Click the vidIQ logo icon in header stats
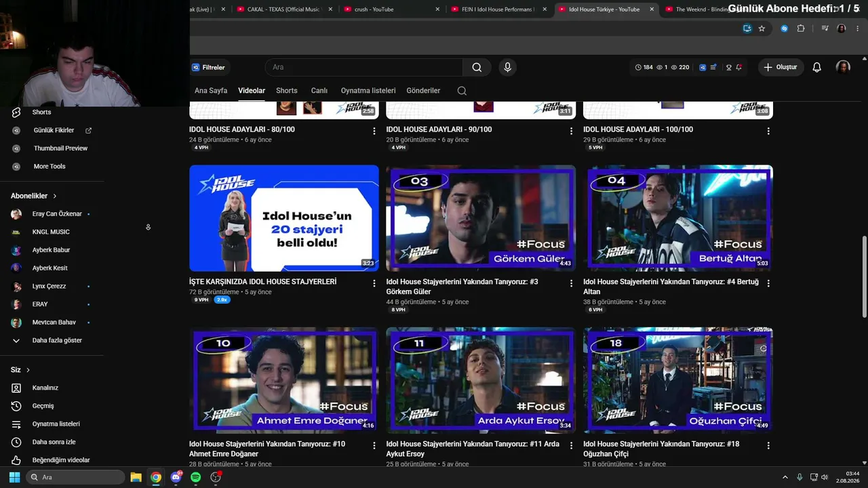 click(703, 67)
